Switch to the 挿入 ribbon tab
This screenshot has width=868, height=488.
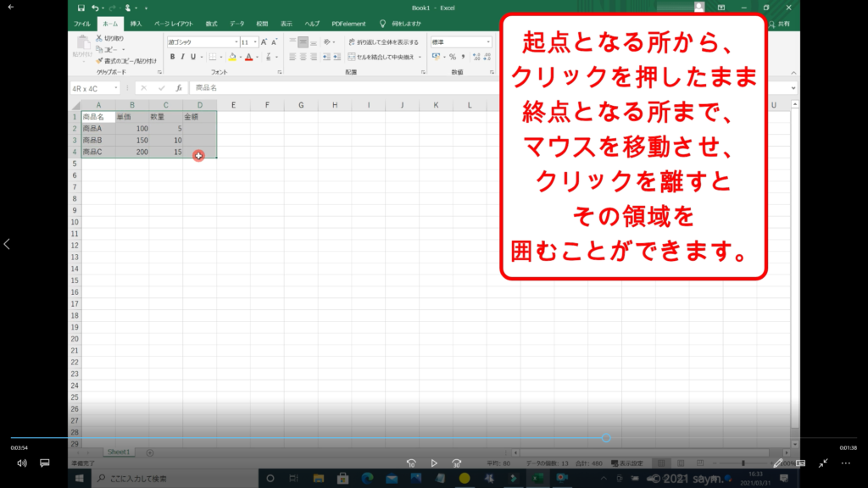tap(136, 24)
